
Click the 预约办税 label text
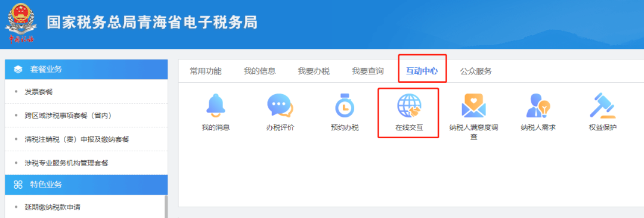click(x=345, y=127)
